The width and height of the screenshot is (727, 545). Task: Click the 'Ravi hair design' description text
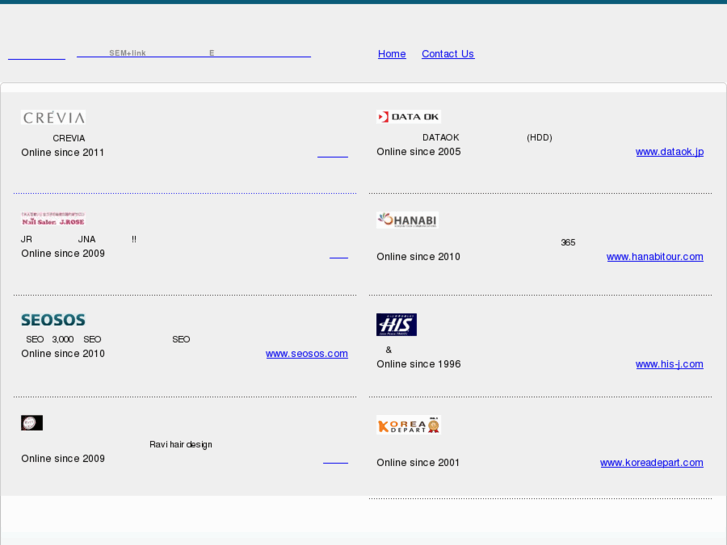(181, 444)
